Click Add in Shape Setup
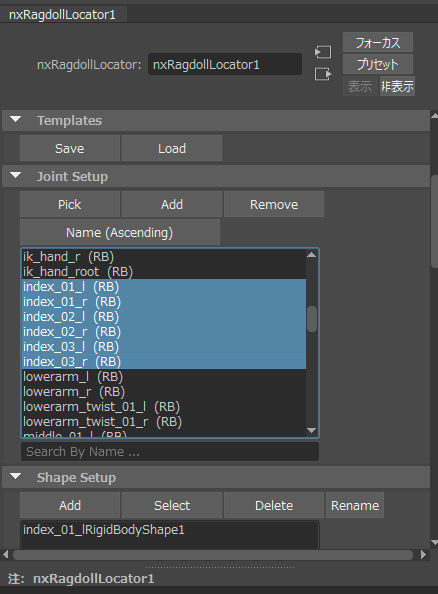 point(70,505)
